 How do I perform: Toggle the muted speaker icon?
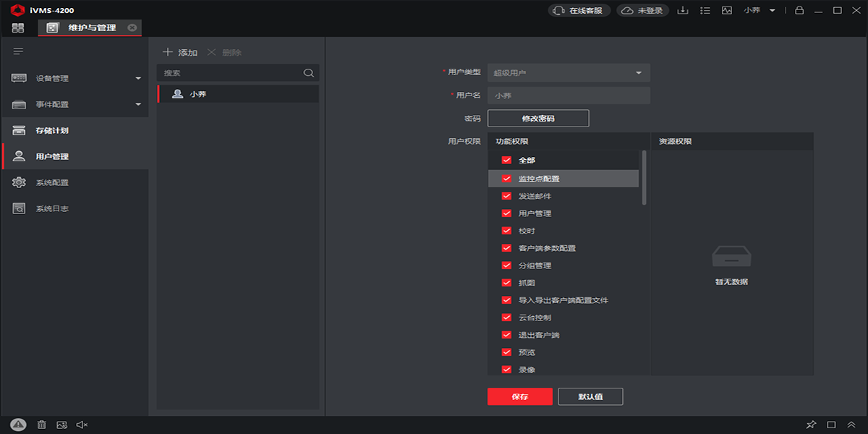(x=82, y=425)
